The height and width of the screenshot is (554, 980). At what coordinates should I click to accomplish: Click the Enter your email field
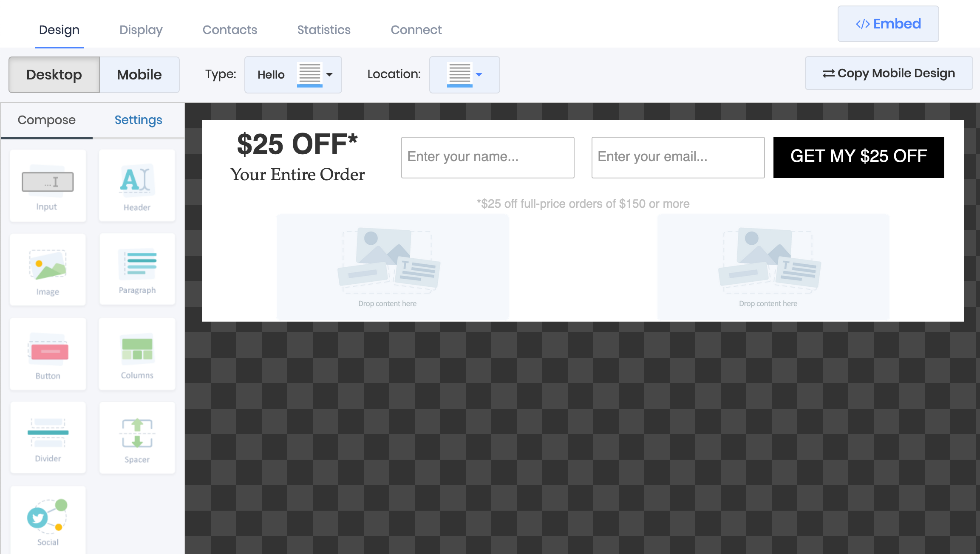(x=678, y=157)
